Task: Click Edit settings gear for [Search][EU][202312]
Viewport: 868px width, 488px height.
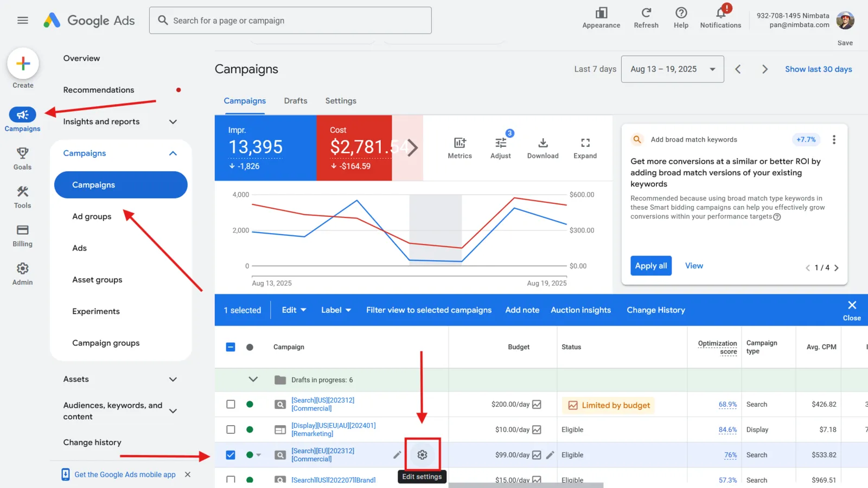Action: tap(422, 455)
